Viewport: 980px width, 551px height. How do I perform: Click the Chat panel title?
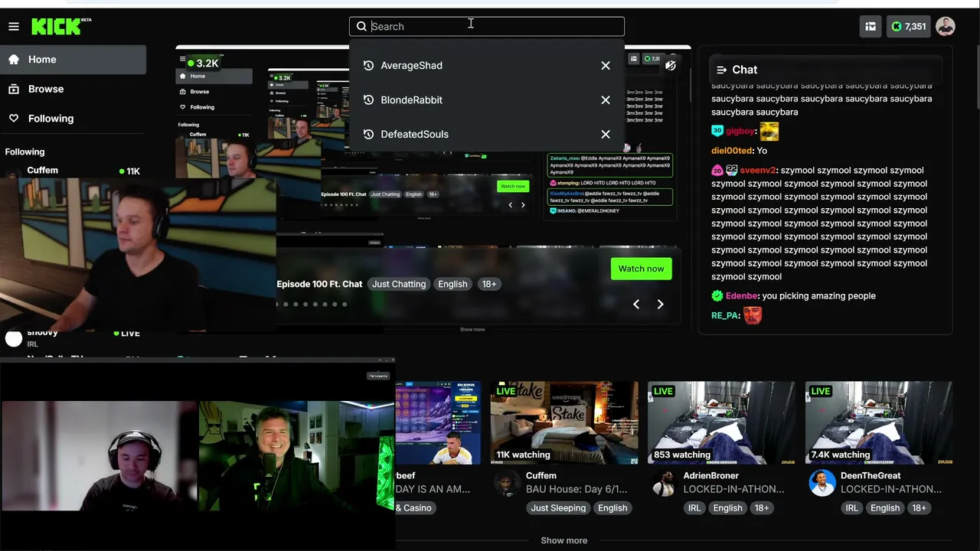pyautogui.click(x=744, y=70)
